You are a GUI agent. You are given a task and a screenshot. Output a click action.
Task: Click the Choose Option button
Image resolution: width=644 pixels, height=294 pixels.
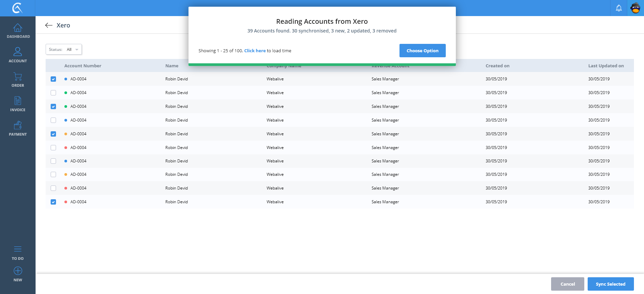[x=422, y=51]
